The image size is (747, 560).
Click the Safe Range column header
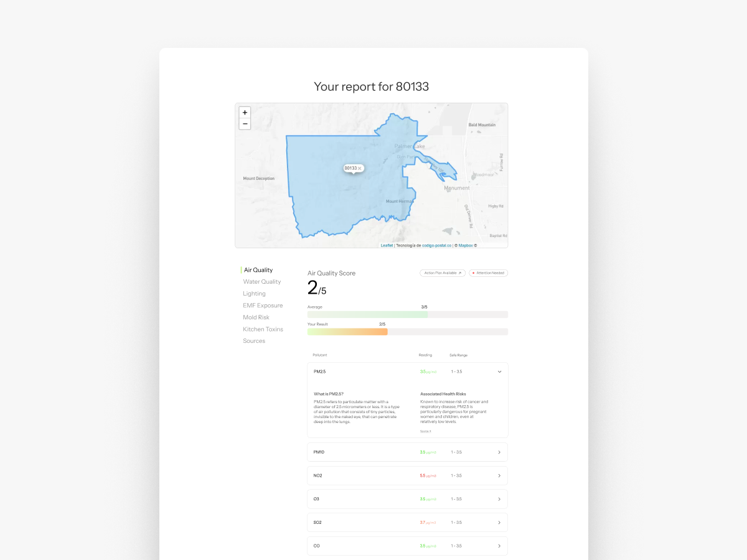click(x=459, y=355)
